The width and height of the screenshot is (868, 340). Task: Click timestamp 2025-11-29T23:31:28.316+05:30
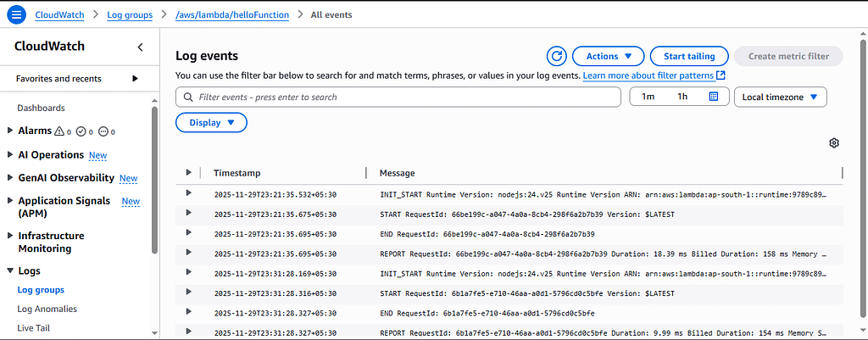coord(275,293)
